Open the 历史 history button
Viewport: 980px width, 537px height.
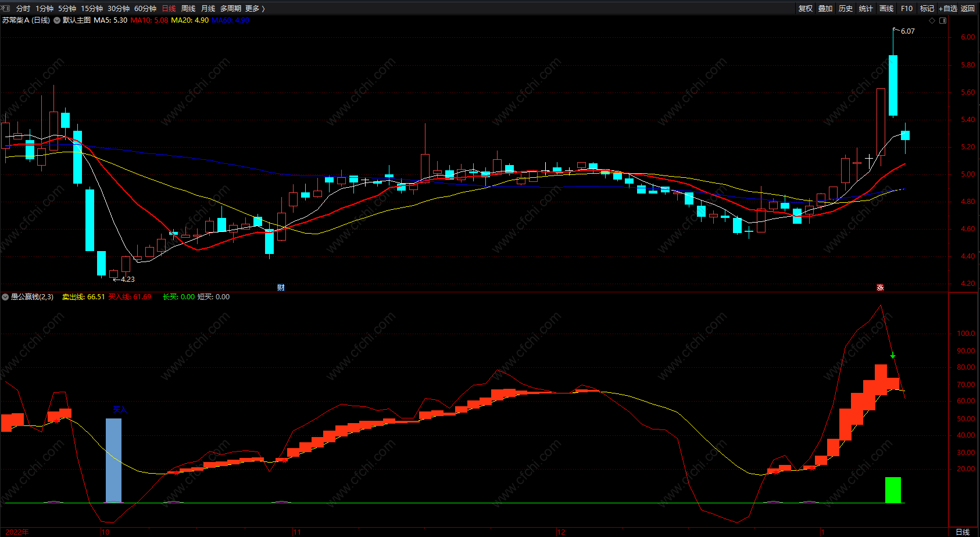pos(846,8)
